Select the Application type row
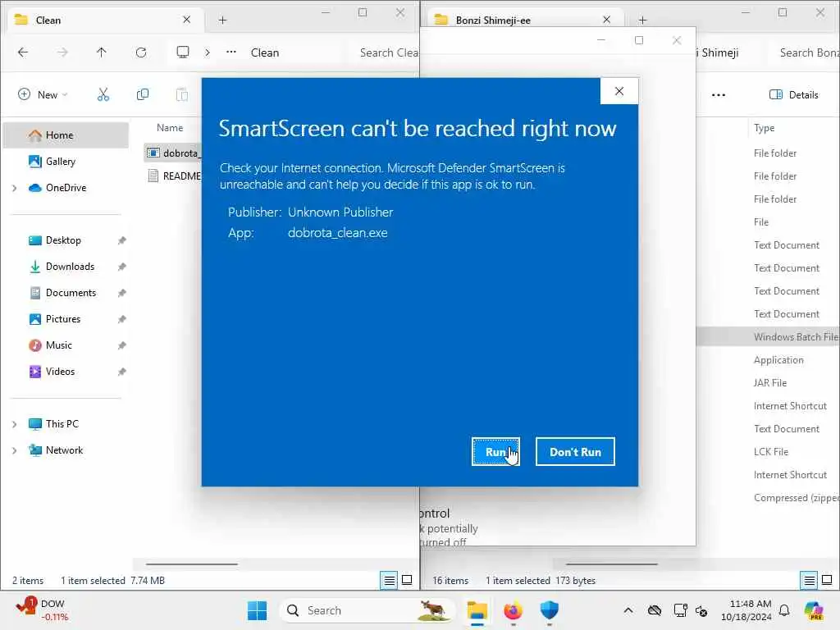This screenshot has width=840, height=630. 778,359
